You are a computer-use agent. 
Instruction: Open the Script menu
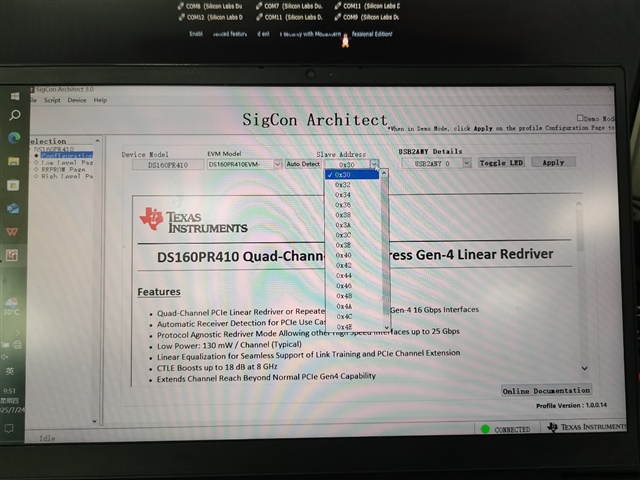(x=52, y=100)
